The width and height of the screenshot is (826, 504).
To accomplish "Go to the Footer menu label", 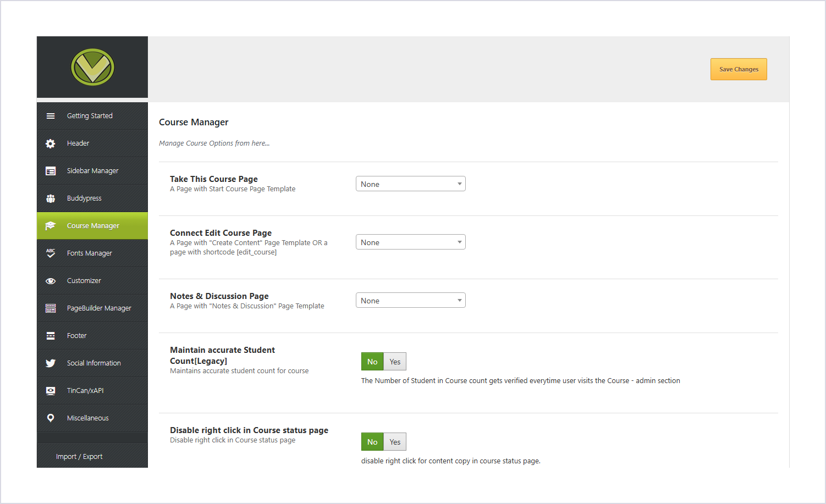I will click(77, 336).
